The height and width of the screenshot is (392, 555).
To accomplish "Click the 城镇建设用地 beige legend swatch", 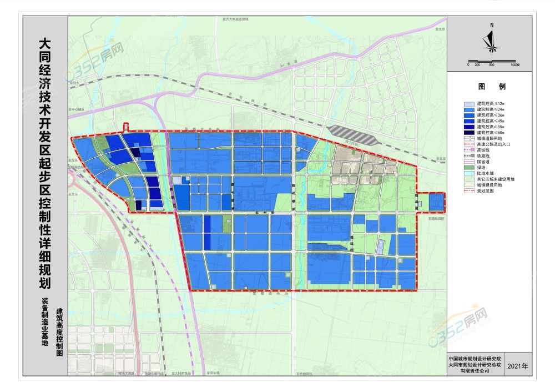I will (469, 185).
